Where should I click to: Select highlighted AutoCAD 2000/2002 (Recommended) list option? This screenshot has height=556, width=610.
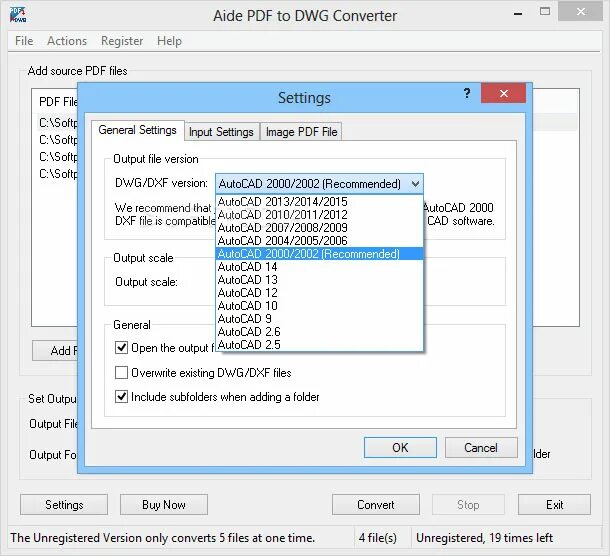click(319, 254)
